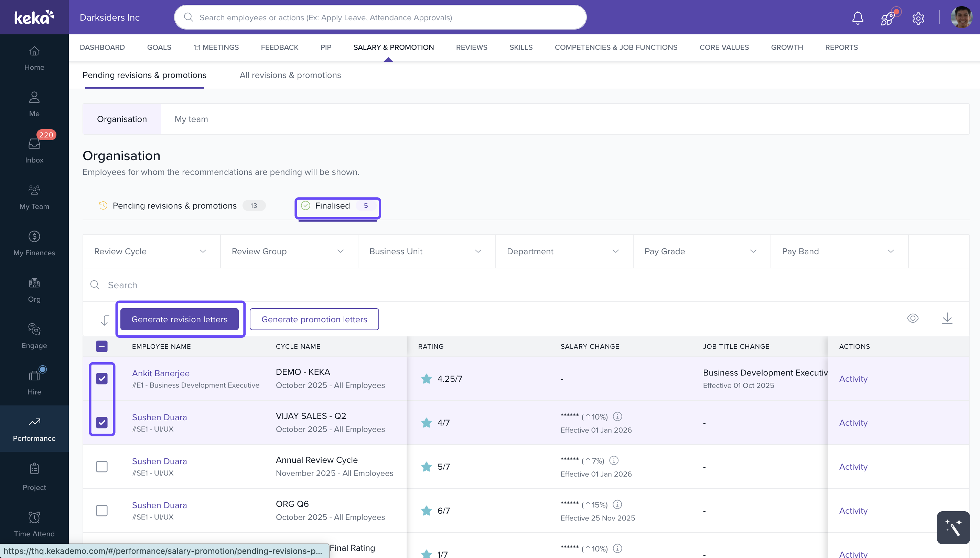Open the Department filter dropdown

point(563,252)
